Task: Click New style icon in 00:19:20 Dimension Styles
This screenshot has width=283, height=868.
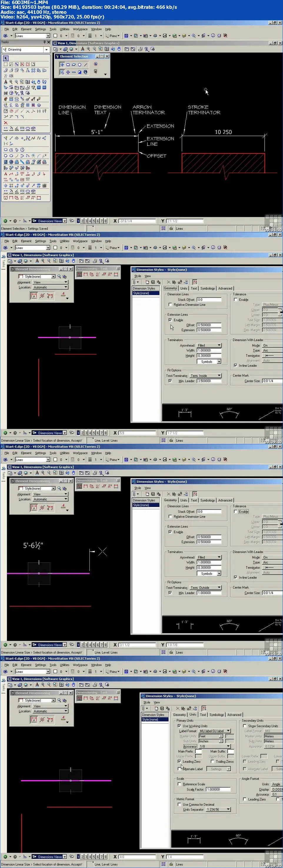Action: click(x=156, y=708)
